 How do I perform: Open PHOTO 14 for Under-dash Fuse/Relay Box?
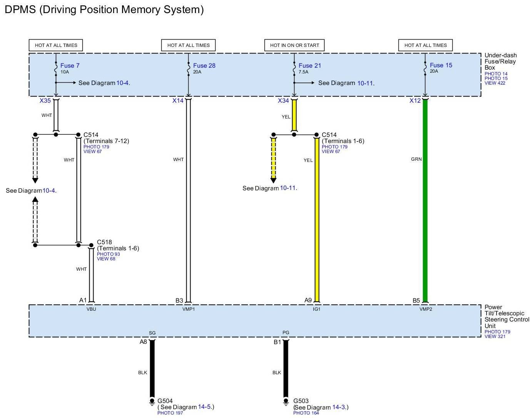[x=496, y=74]
